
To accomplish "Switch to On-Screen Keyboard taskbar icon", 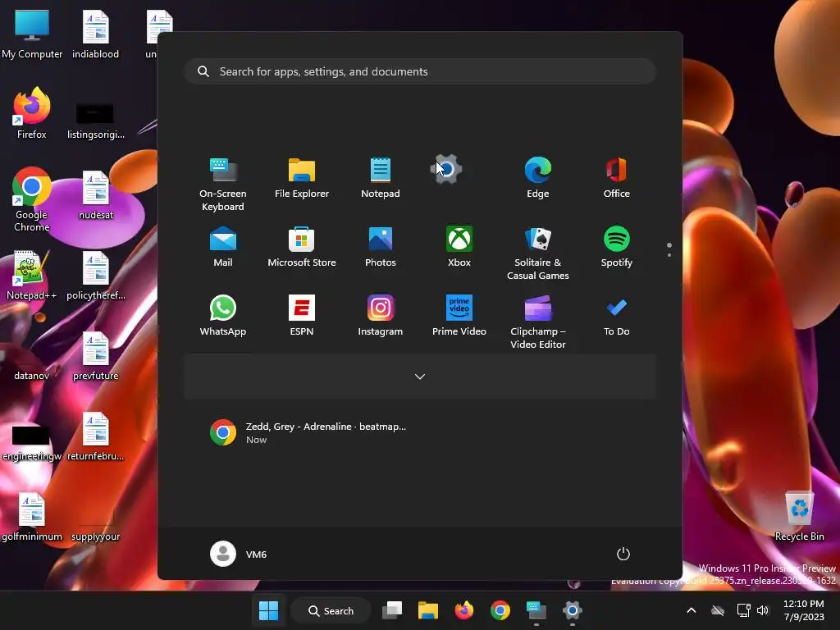I will pyautogui.click(x=536, y=610).
